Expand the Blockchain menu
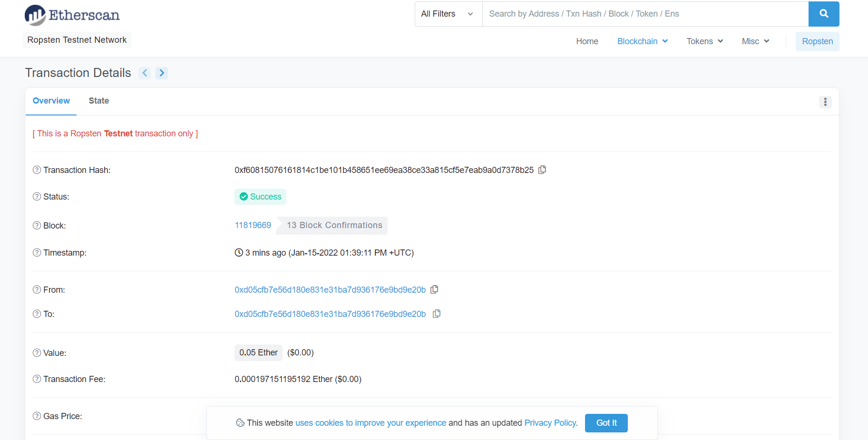The height and width of the screenshot is (440, 868). point(643,41)
